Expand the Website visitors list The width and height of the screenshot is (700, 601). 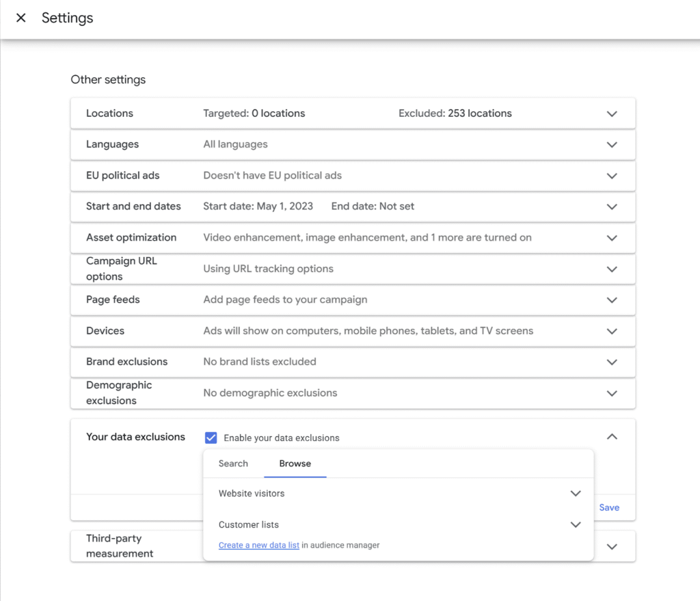click(x=576, y=494)
